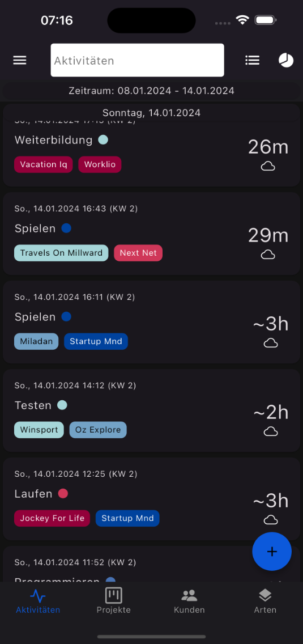Tap cloud icon on Testen entry

[271, 431]
